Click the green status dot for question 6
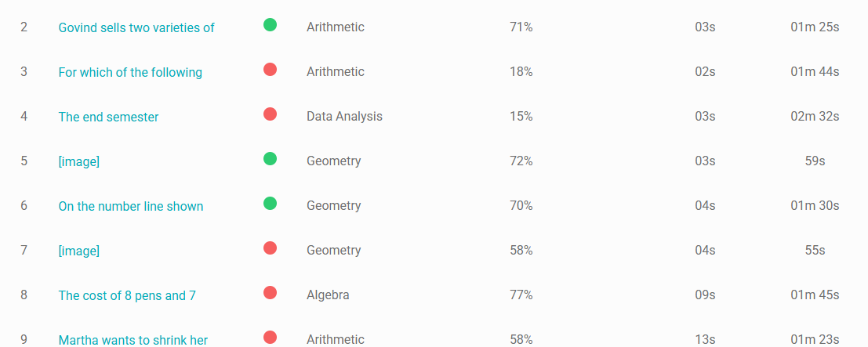The image size is (868, 347). coord(271,203)
